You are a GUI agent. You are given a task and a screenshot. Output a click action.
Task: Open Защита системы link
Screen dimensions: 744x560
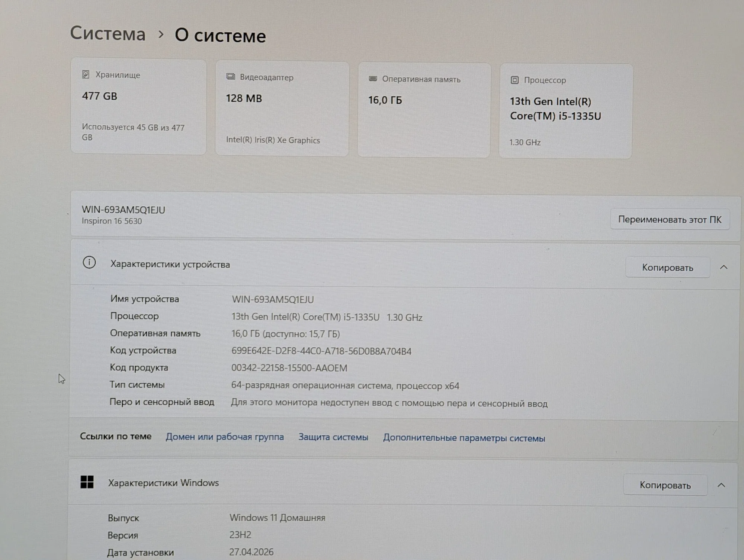pos(333,437)
